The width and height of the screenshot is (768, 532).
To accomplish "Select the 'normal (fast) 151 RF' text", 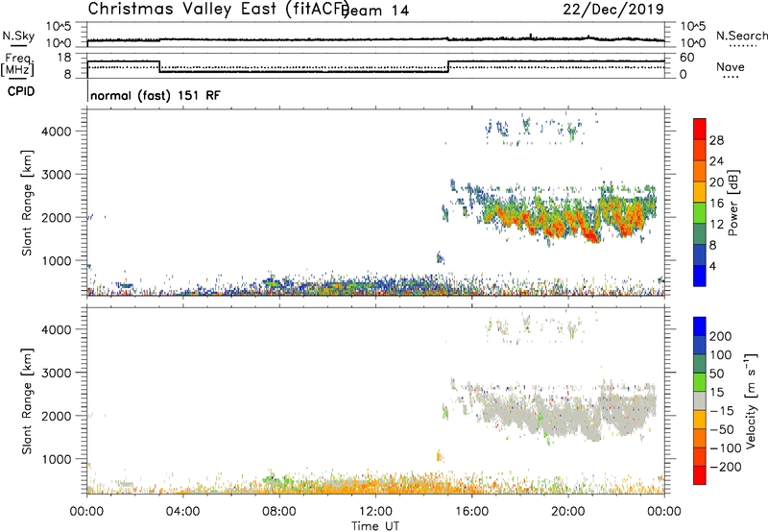I will tap(156, 95).
